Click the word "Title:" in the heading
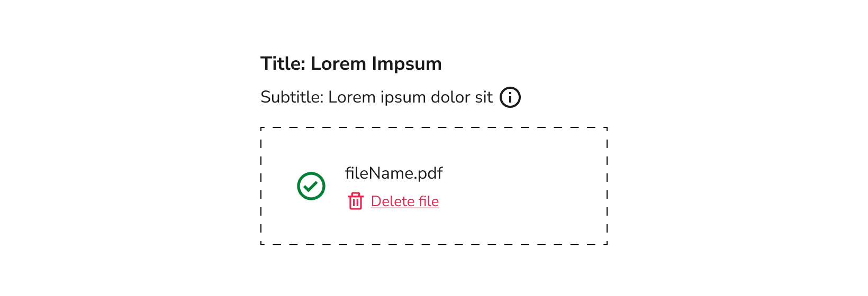Image resolution: width=868 pixels, height=296 pixels. 283,64
